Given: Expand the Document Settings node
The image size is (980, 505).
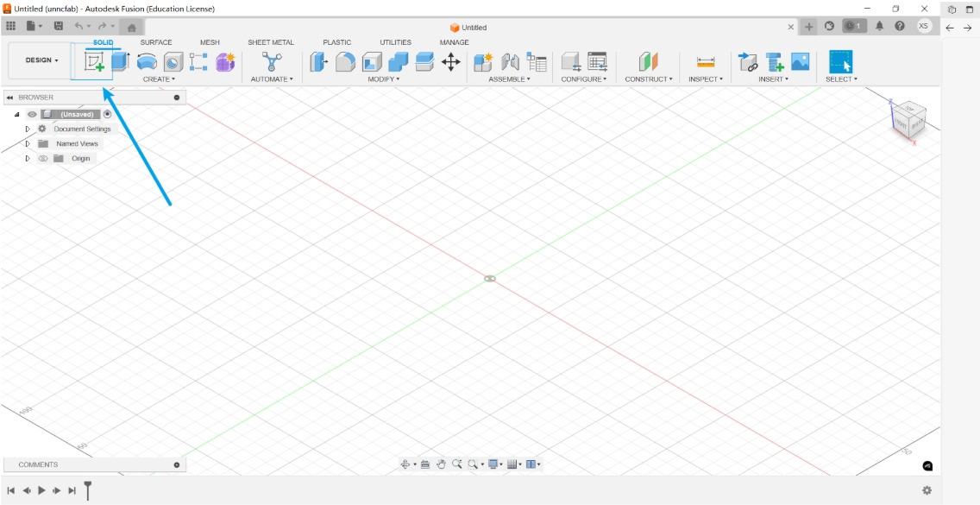Looking at the screenshot, I should [x=28, y=129].
